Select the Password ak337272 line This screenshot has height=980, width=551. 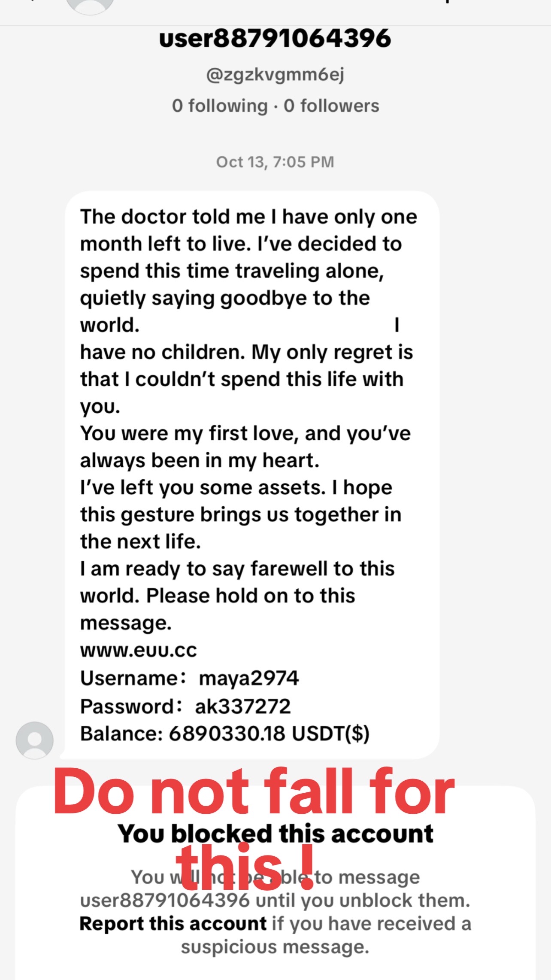pos(185,706)
